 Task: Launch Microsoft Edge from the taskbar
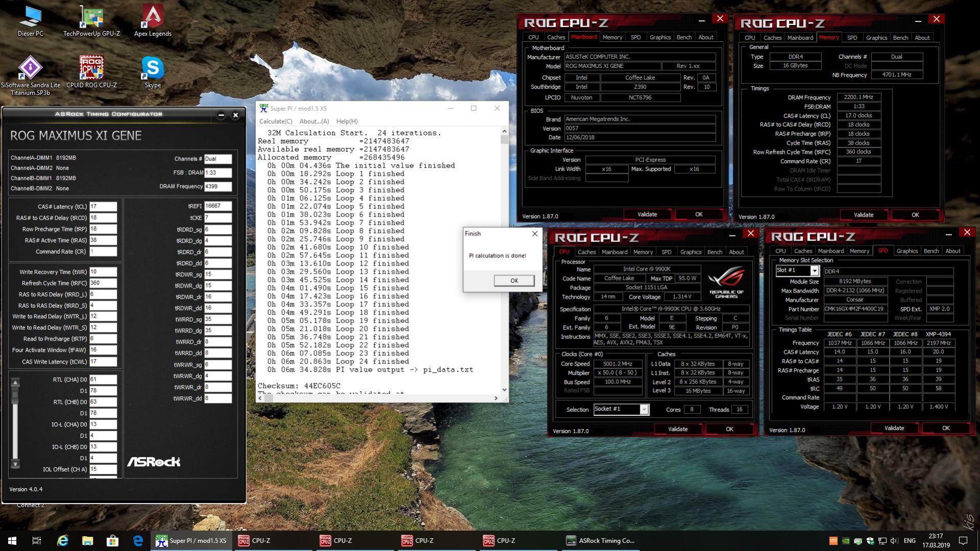pos(138,540)
